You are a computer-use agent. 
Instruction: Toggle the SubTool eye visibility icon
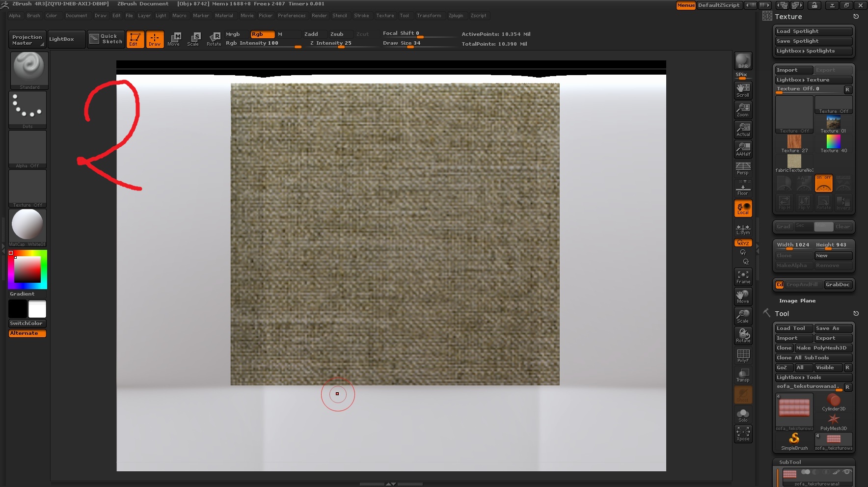[x=846, y=472]
